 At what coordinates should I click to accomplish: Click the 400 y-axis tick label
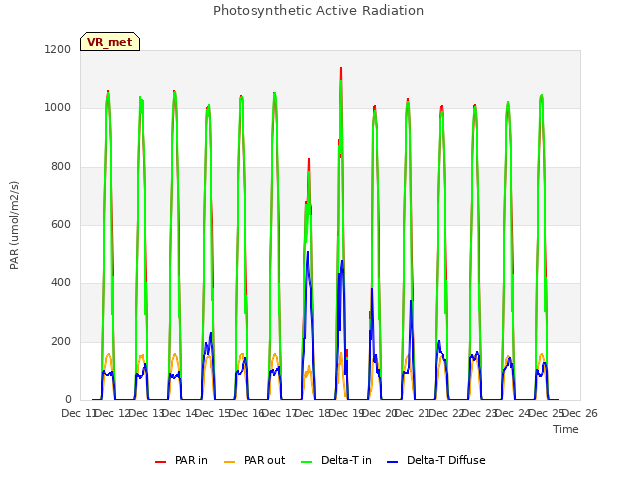pyautogui.click(x=61, y=283)
